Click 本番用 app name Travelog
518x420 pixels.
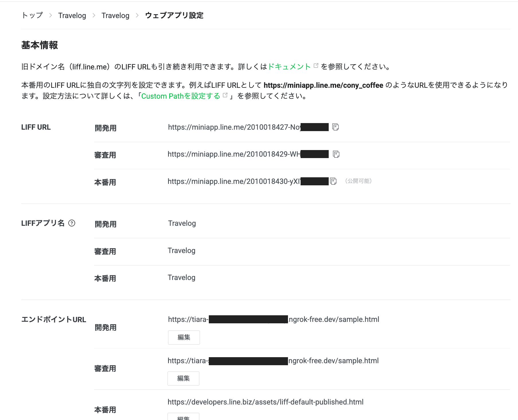coord(182,277)
